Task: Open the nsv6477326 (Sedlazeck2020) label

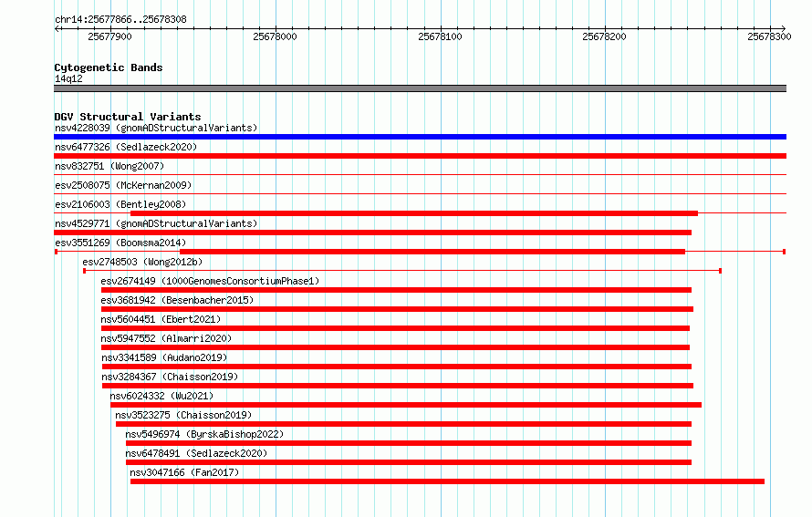Action: (126, 147)
